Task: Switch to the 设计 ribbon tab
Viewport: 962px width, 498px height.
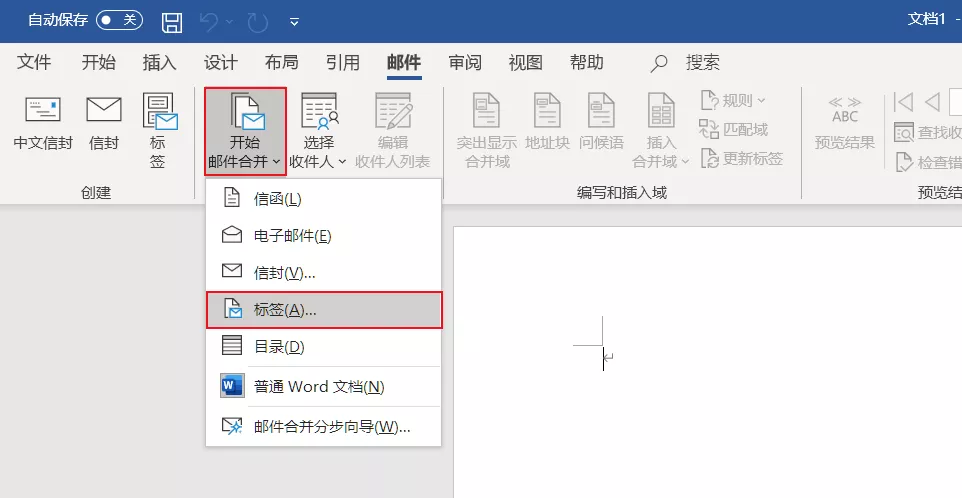Action: 220,62
